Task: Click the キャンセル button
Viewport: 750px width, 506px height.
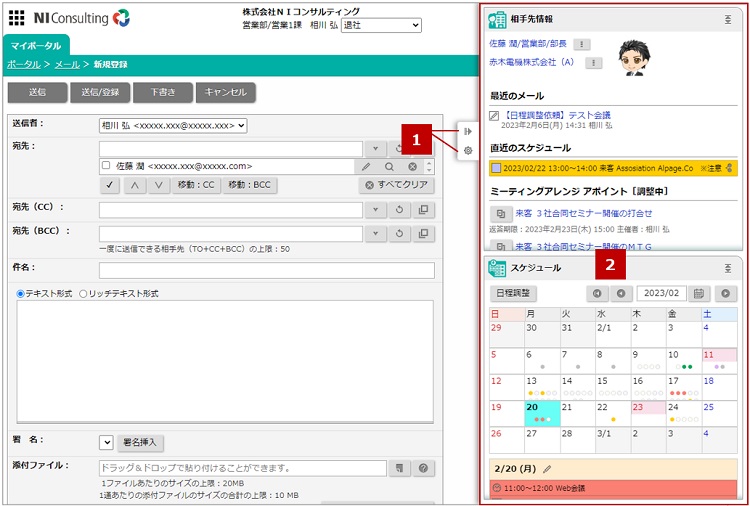Action: [x=225, y=92]
